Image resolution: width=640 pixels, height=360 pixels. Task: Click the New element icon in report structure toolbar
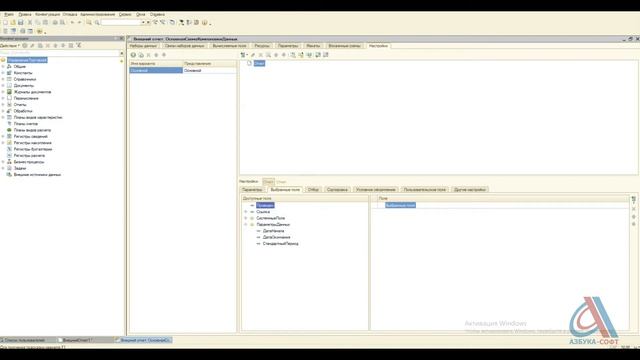pos(243,55)
